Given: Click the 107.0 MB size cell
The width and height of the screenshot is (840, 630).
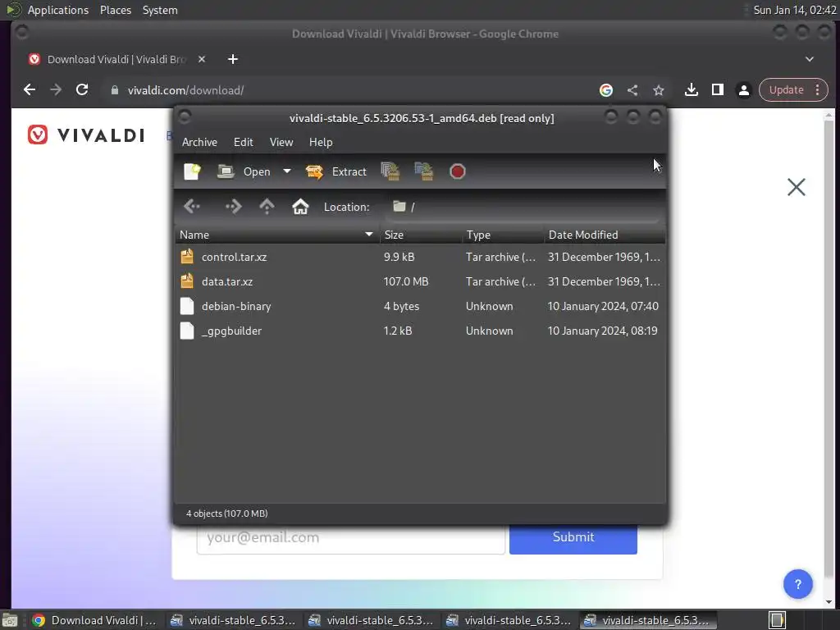Looking at the screenshot, I should click(406, 281).
